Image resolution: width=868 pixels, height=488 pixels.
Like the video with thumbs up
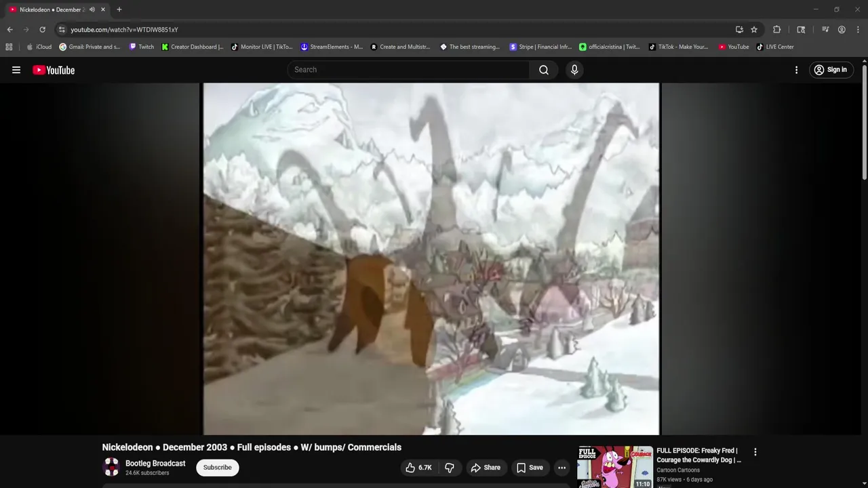coord(419,468)
